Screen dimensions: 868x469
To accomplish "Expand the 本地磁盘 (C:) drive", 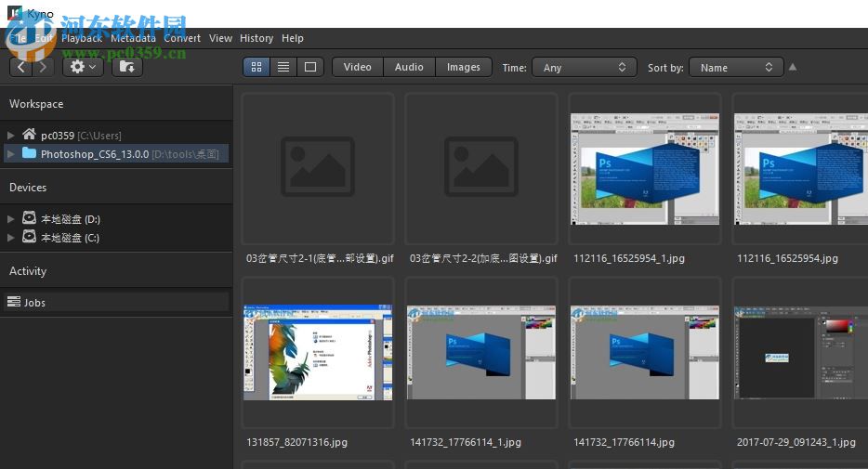I will (10, 238).
